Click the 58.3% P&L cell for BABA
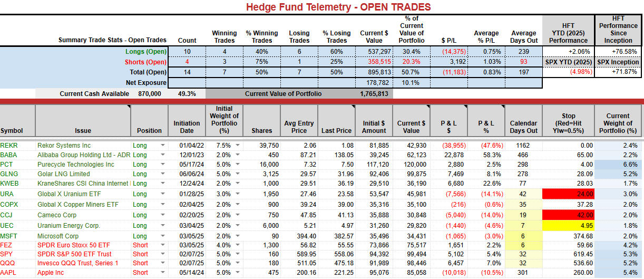Screen dimensions: 644x279 486,155
